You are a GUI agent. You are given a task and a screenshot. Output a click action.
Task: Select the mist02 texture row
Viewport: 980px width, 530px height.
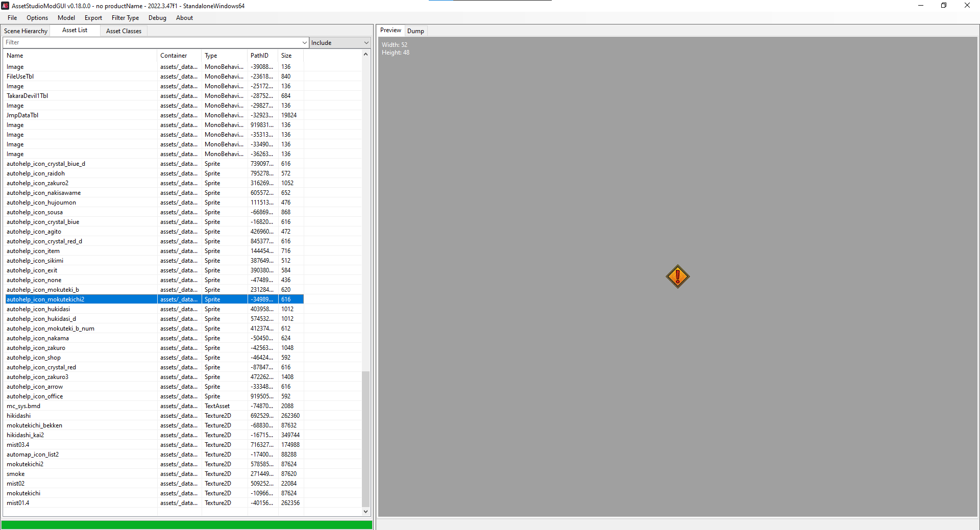[154, 484]
